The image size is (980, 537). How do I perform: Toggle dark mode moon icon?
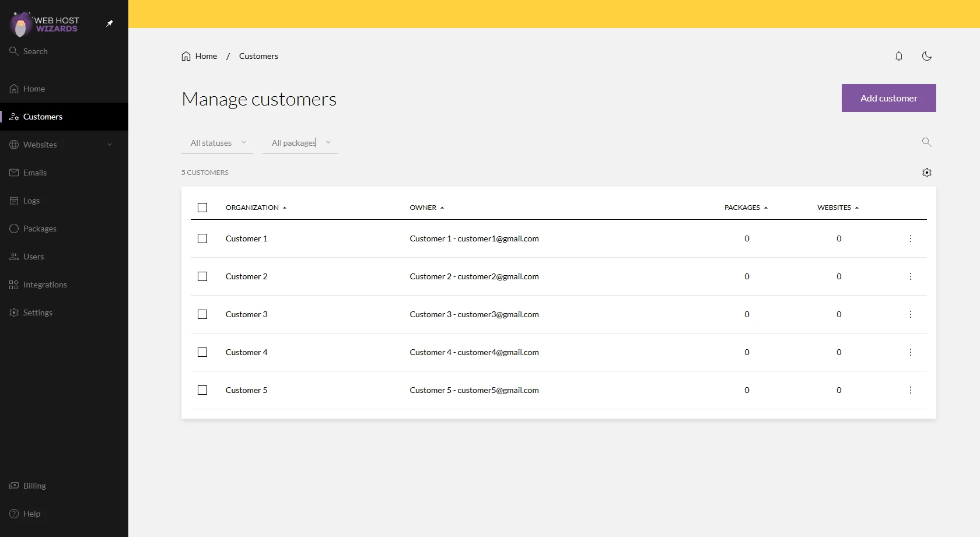point(927,56)
